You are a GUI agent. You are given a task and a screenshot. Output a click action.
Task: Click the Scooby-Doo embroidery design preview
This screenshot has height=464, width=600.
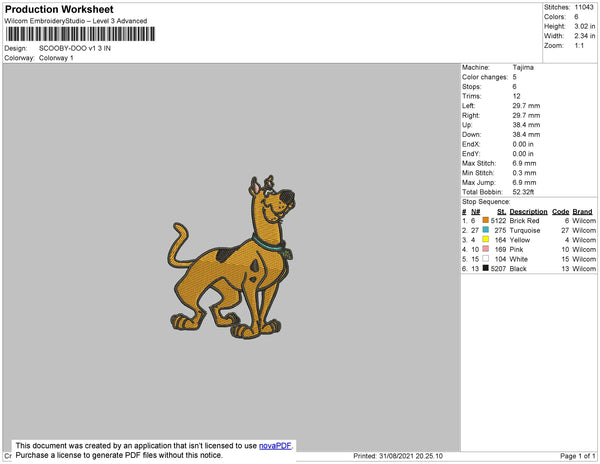pos(231,257)
